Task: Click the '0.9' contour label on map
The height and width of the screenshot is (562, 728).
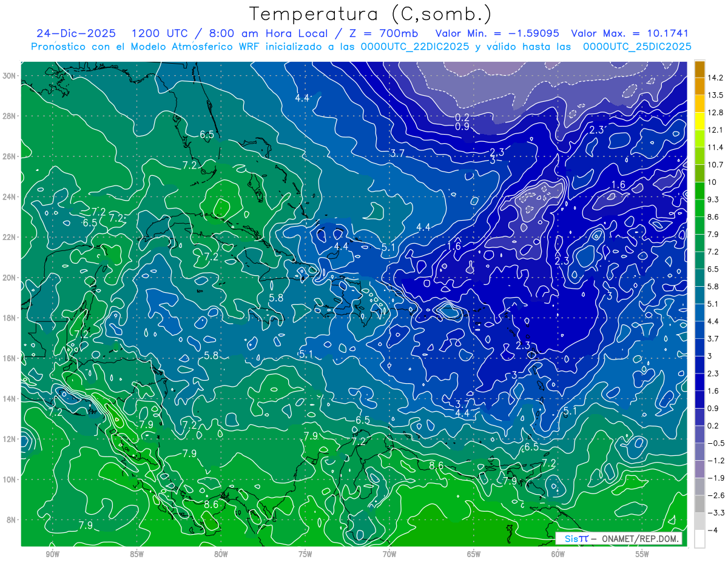Action: pyautogui.click(x=462, y=127)
